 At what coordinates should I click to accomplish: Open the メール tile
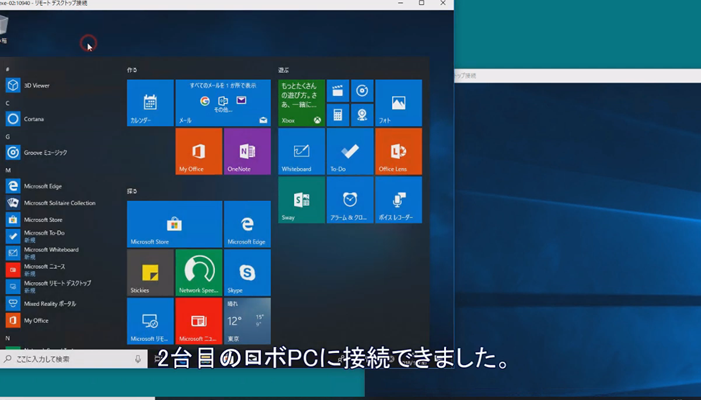click(x=223, y=103)
